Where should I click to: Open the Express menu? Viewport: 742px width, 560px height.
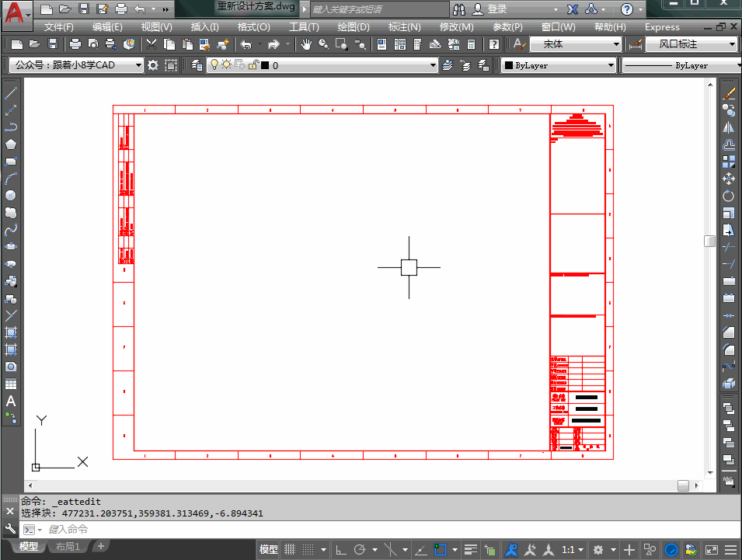(x=661, y=27)
